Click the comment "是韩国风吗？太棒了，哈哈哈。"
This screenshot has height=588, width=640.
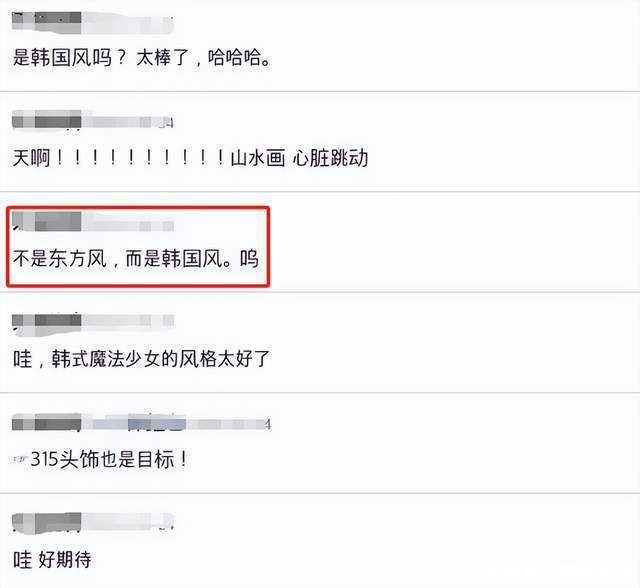(144, 57)
